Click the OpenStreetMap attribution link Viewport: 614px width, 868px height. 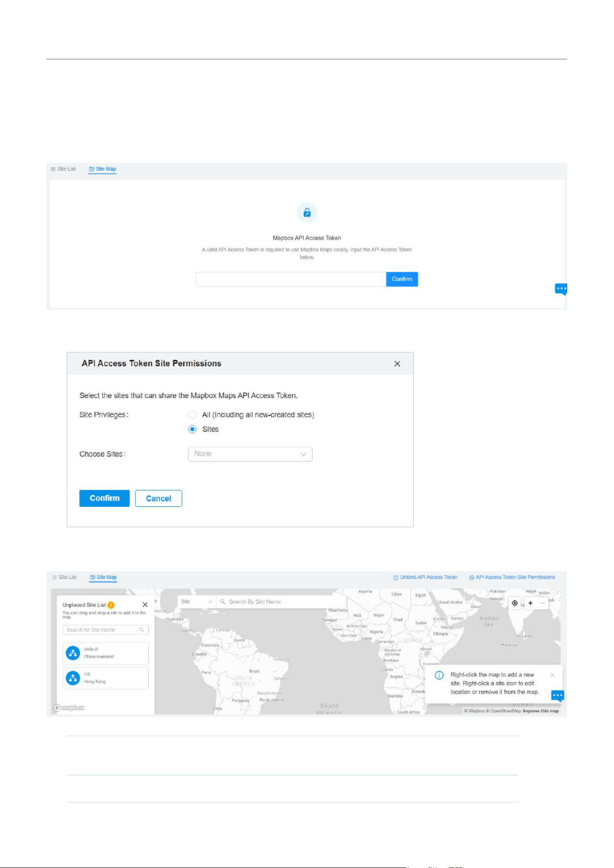pyautogui.click(x=504, y=711)
